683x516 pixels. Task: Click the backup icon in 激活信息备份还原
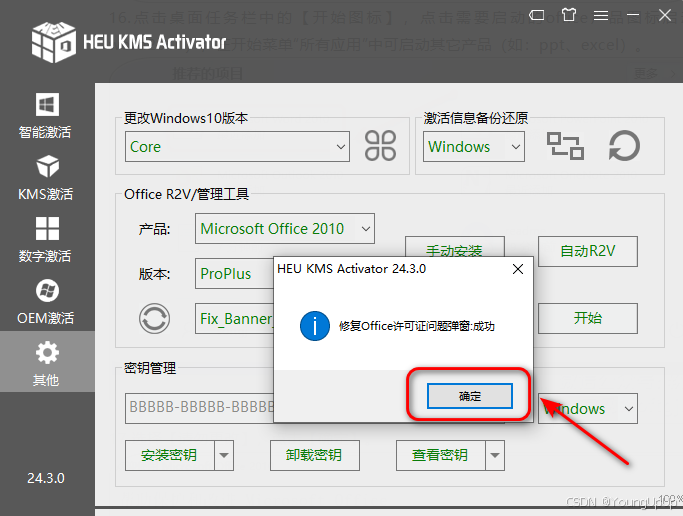pyautogui.click(x=565, y=146)
